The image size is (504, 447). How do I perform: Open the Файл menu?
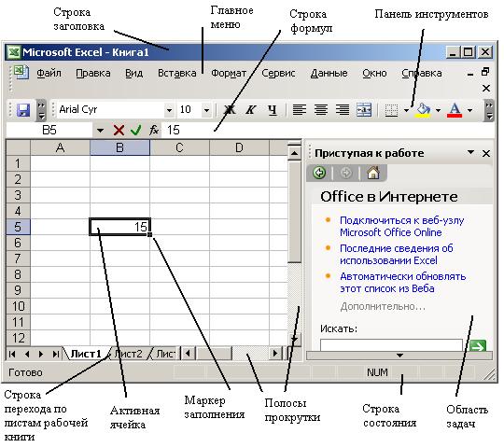(49, 74)
